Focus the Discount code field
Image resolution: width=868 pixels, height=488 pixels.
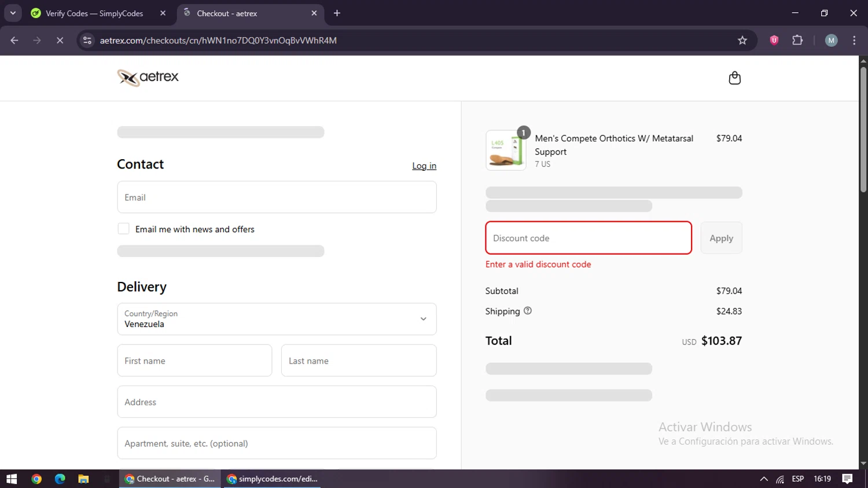[589, 238]
